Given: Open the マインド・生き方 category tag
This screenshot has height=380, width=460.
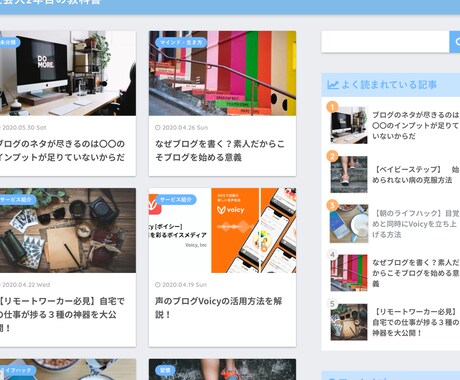Looking at the screenshot, I should click(x=181, y=42).
